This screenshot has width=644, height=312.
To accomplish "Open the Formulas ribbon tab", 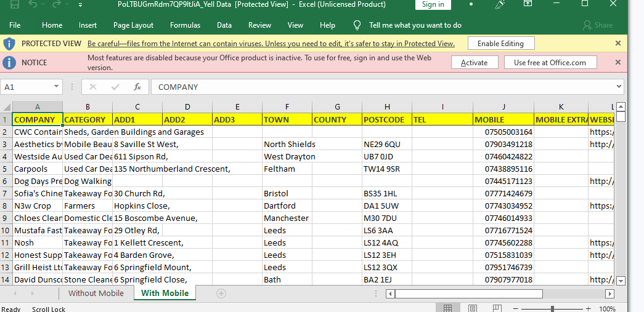I will (185, 25).
